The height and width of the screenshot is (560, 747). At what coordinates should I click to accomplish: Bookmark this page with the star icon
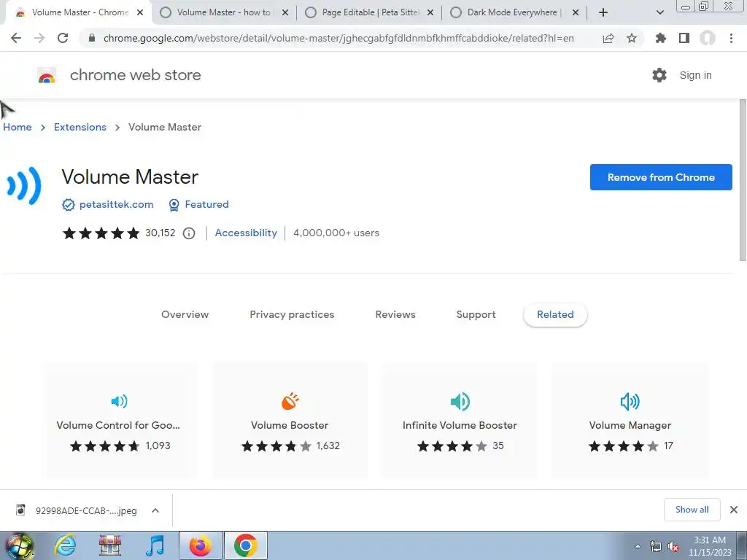tap(632, 38)
